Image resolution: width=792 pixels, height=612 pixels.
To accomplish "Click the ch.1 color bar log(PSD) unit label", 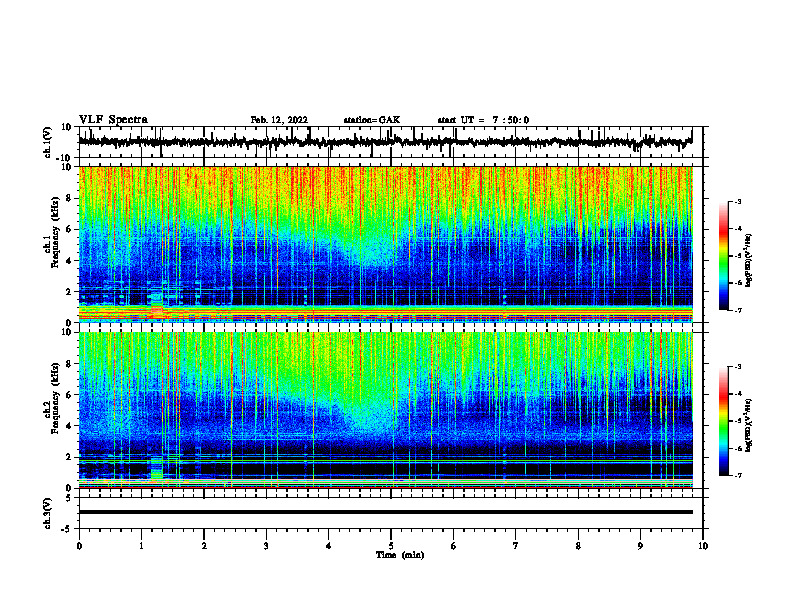I will [750, 261].
